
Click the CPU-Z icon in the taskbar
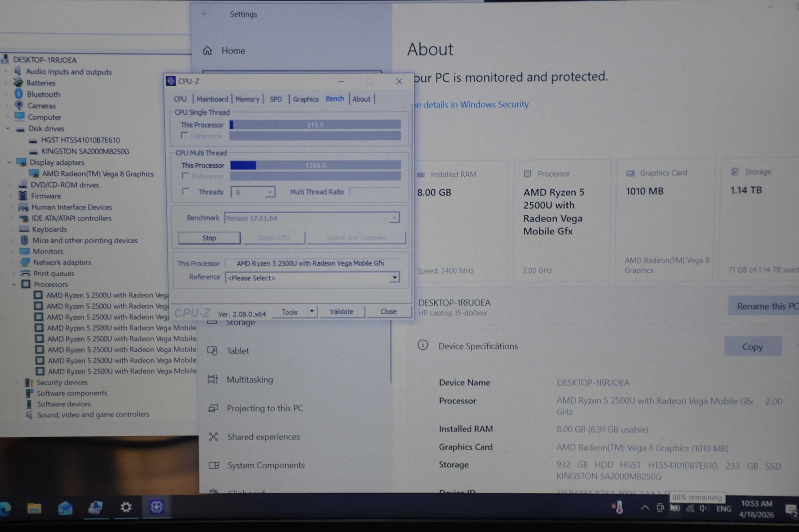(157, 507)
